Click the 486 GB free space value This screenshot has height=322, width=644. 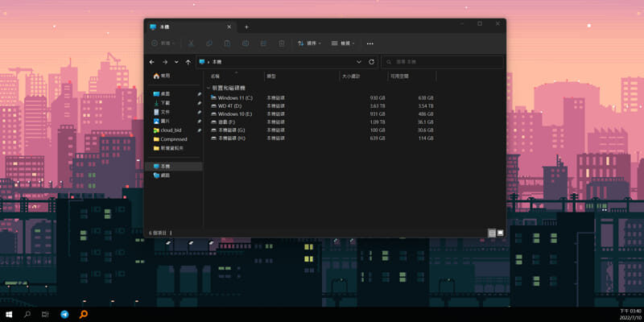pos(426,114)
